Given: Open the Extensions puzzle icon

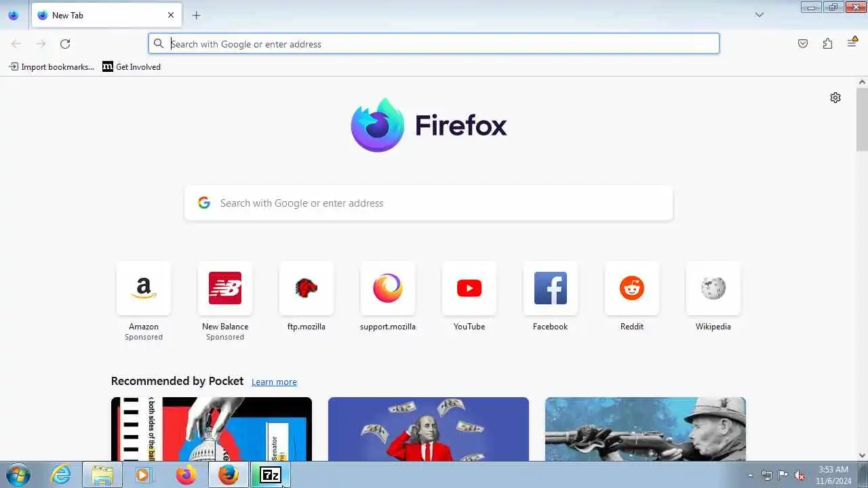Looking at the screenshot, I should coord(827,44).
